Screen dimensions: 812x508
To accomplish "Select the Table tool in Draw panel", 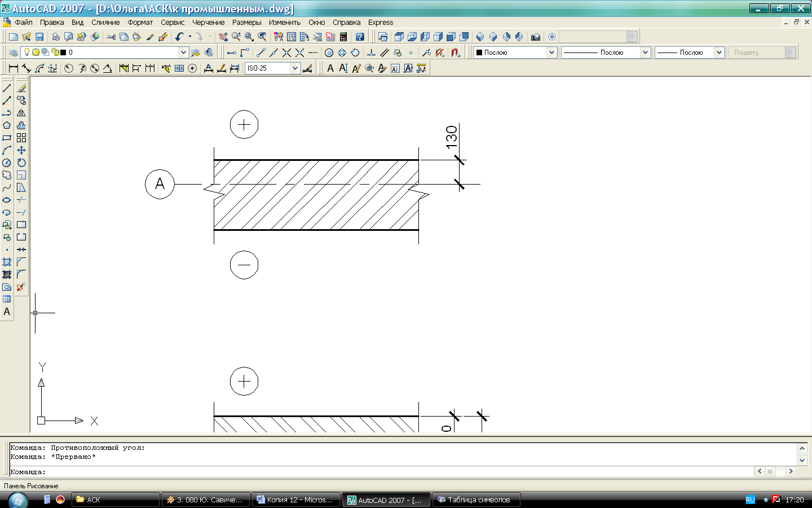I will [7, 299].
